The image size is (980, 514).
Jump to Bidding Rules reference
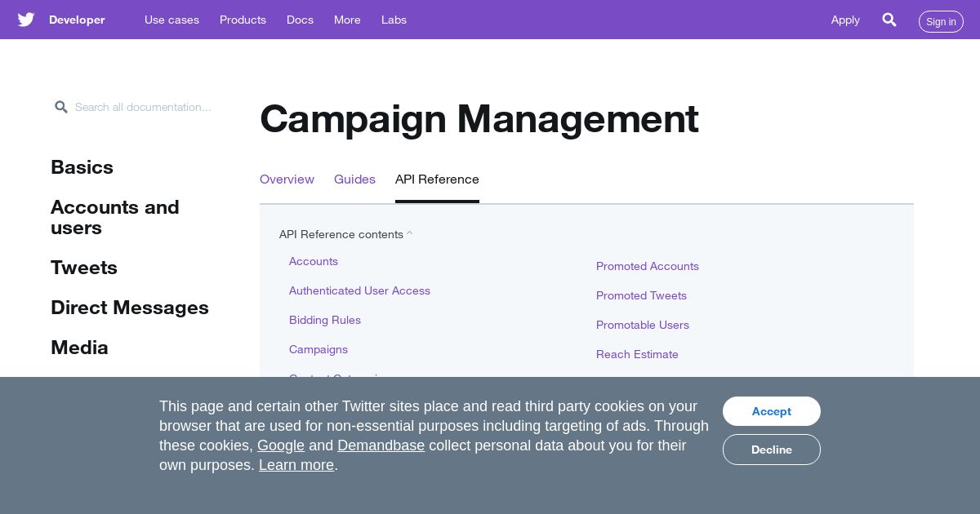[x=325, y=320]
